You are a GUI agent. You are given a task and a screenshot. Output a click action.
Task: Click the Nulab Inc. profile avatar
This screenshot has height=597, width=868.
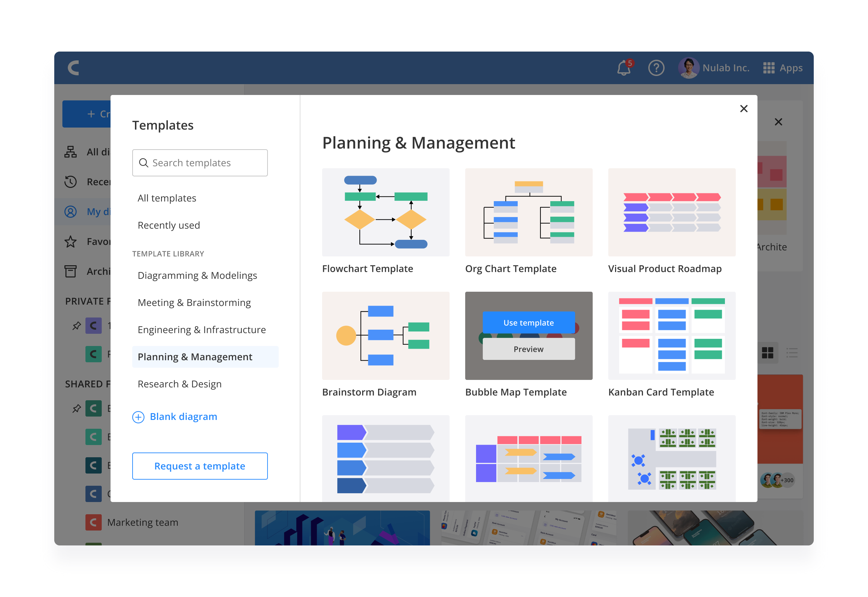688,68
